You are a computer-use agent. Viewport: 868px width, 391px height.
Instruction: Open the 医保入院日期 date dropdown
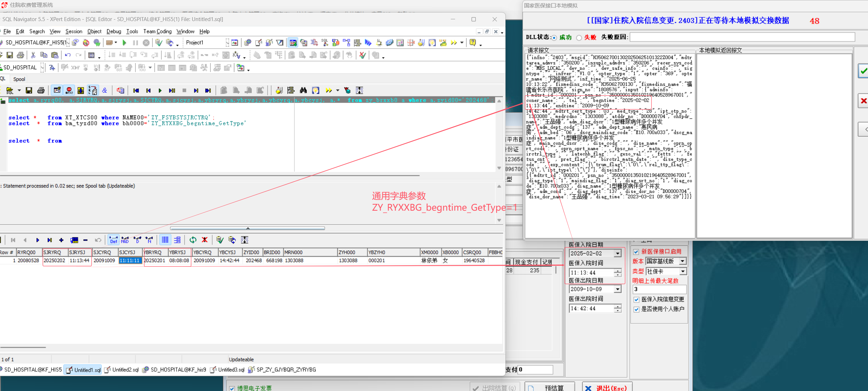(x=618, y=253)
